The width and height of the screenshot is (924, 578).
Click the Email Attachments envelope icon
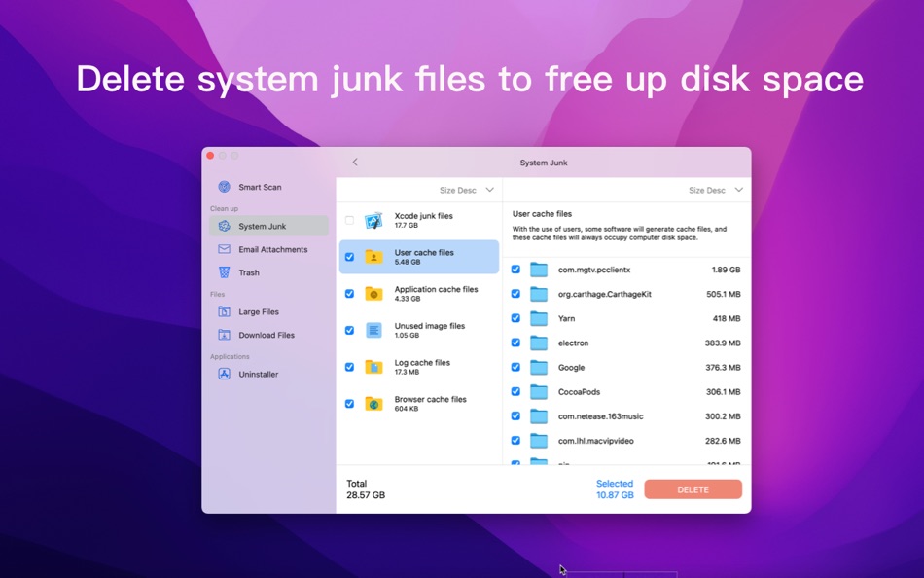pos(224,249)
